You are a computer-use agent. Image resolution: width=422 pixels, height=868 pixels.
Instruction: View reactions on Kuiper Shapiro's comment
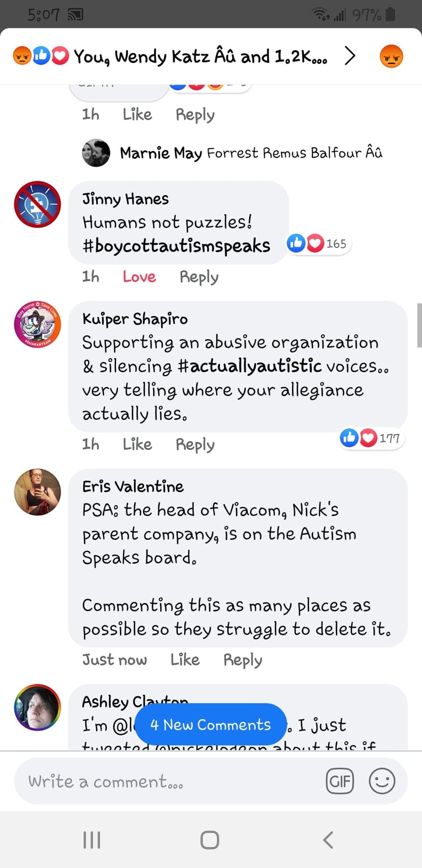(x=372, y=438)
